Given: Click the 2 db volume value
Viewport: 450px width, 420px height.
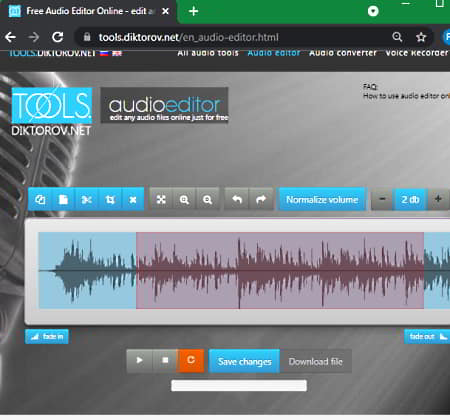Looking at the screenshot, I should point(410,199).
